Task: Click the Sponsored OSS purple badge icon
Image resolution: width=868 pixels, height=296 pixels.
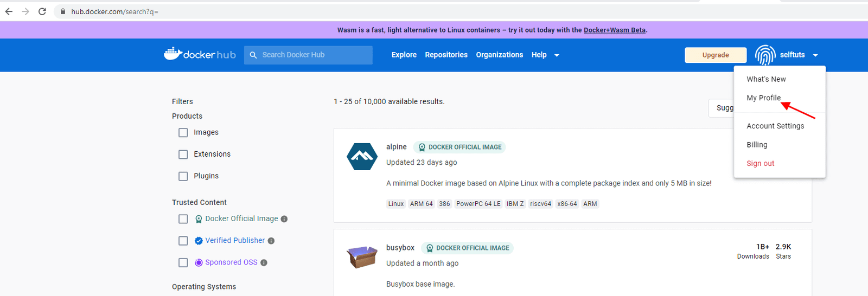Action: [199, 262]
